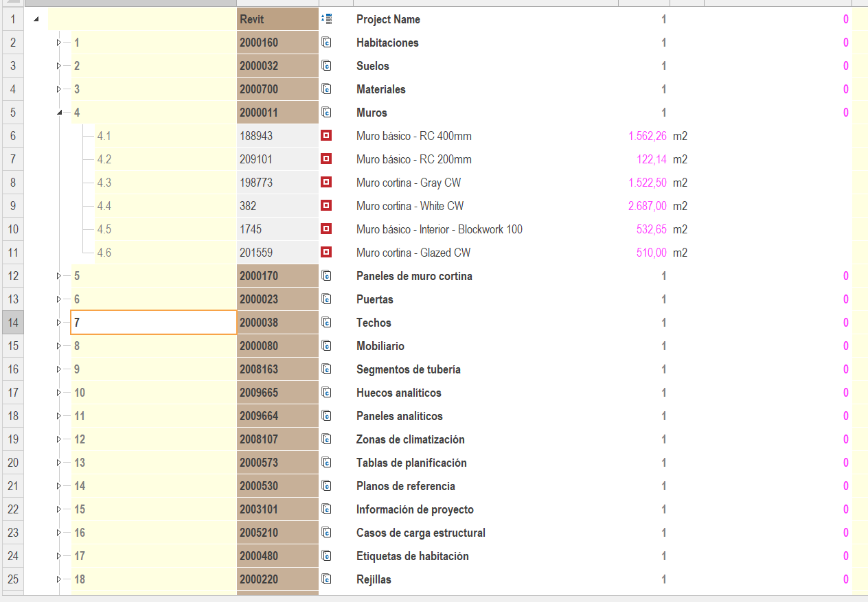Image resolution: width=868 pixels, height=602 pixels.
Task: Click the chapter icon beside Puertas
Action: coord(326,299)
